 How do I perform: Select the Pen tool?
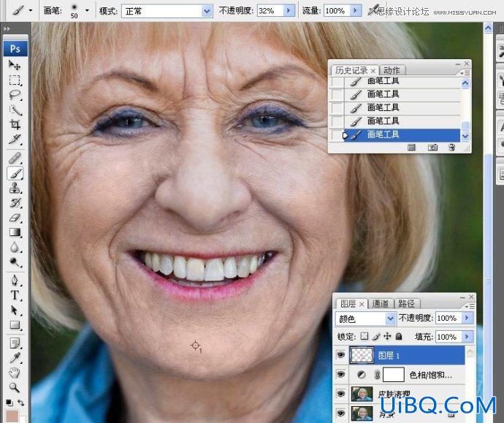pyautogui.click(x=15, y=281)
